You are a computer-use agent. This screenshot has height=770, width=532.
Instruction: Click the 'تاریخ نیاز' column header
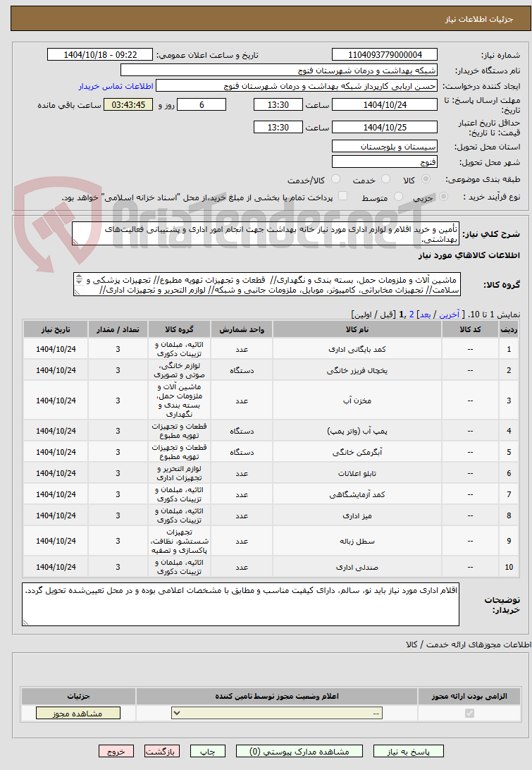pos(56,329)
